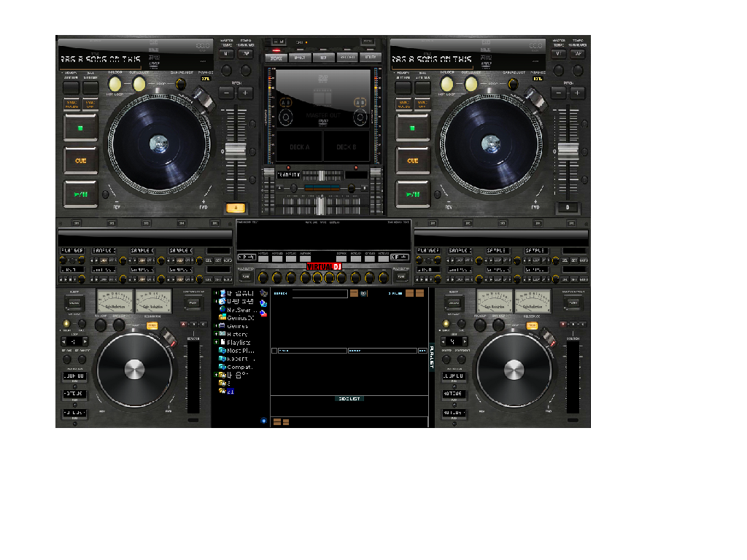The width and height of the screenshot is (747, 560).
Task: Click the DECK B video preview panel
Action: 347,147
